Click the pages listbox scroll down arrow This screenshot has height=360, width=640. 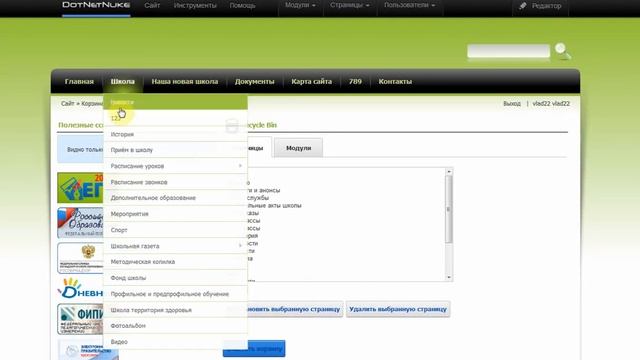[x=449, y=278]
